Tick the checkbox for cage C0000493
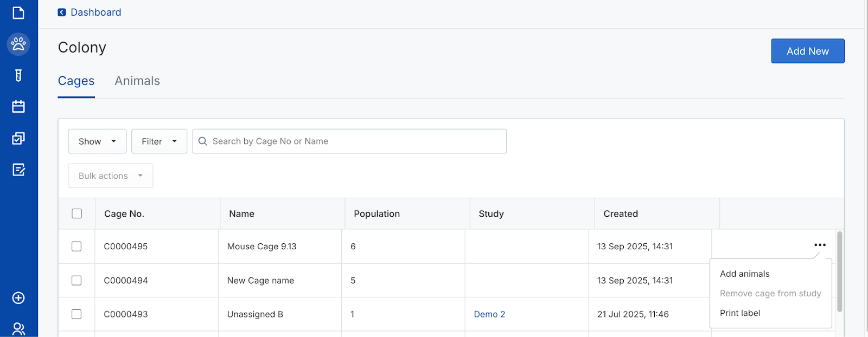The height and width of the screenshot is (337, 868). click(76, 314)
